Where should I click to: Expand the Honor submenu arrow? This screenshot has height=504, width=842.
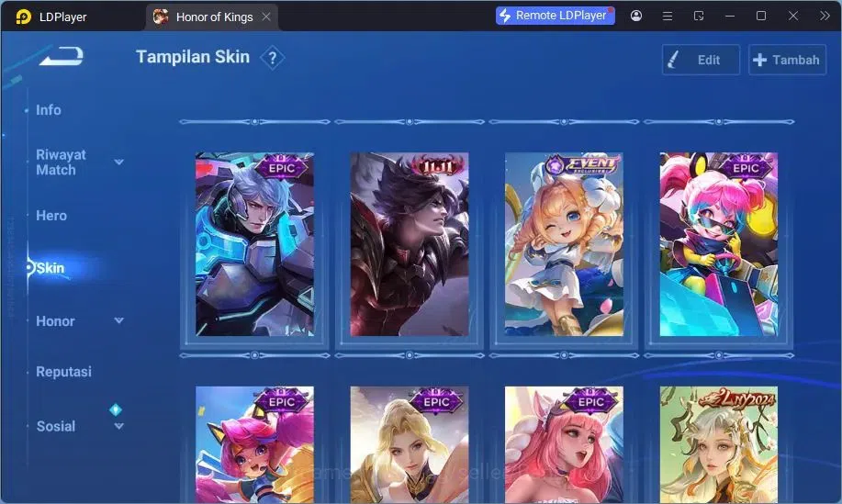point(119,320)
